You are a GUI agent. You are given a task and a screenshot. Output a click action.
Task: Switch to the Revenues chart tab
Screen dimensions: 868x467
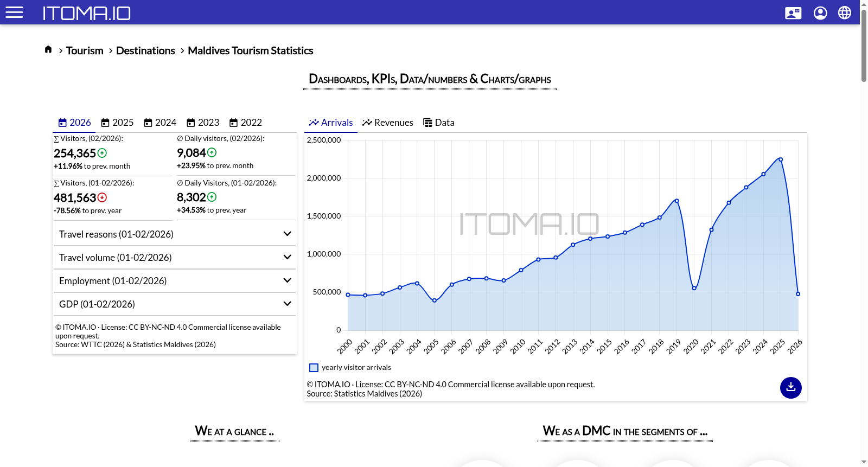388,123
